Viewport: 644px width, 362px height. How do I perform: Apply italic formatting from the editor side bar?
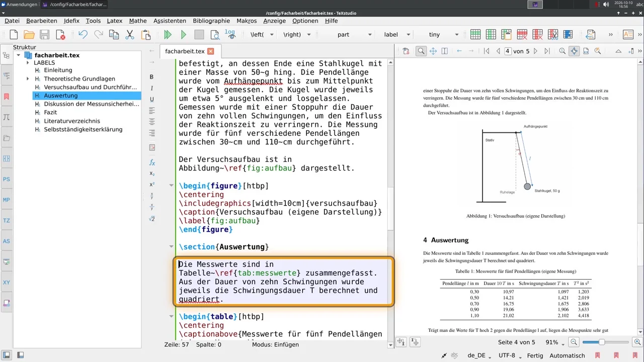tap(152, 88)
